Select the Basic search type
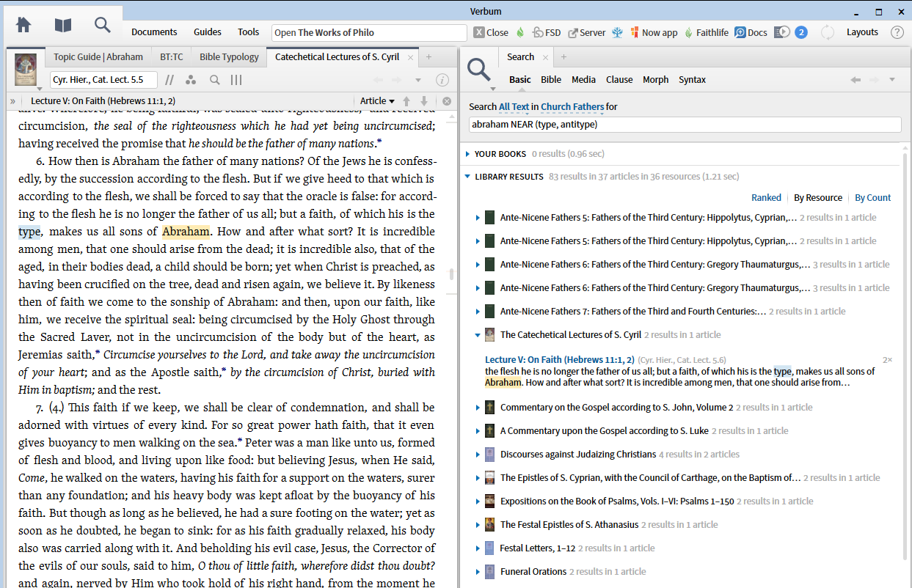Viewport: 912px width, 588px height. 519,80
